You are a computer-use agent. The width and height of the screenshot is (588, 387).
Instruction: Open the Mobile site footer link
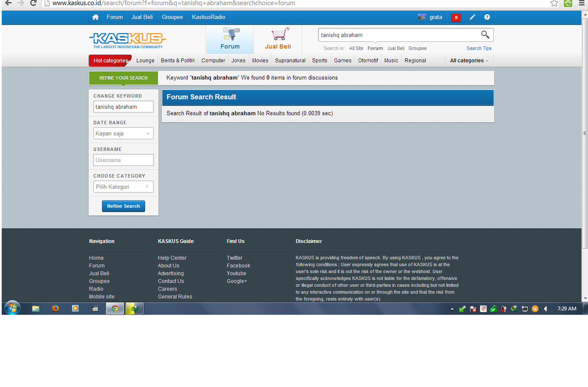click(x=102, y=297)
